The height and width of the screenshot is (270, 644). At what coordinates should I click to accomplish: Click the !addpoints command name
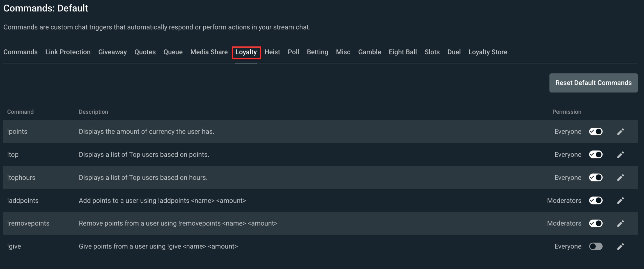23,201
